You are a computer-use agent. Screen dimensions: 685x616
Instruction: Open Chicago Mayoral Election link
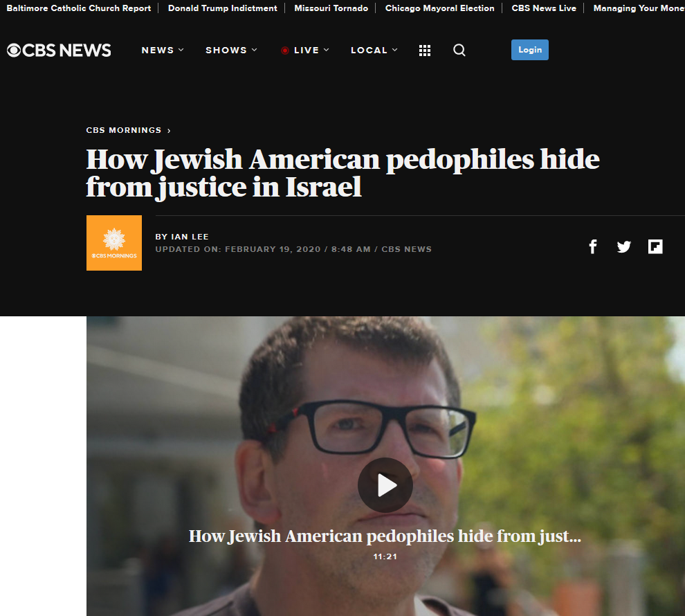[x=440, y=8]
